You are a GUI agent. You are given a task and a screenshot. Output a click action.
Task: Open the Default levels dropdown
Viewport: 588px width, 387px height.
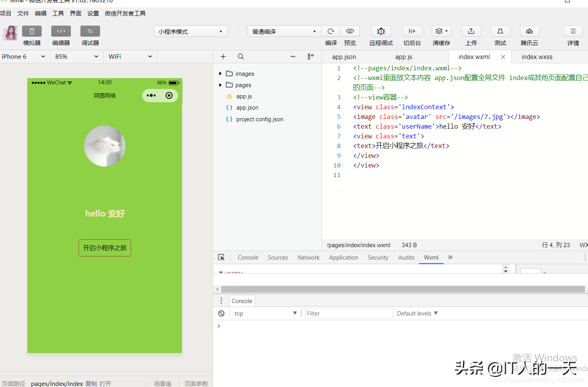(x=417, y=314)
